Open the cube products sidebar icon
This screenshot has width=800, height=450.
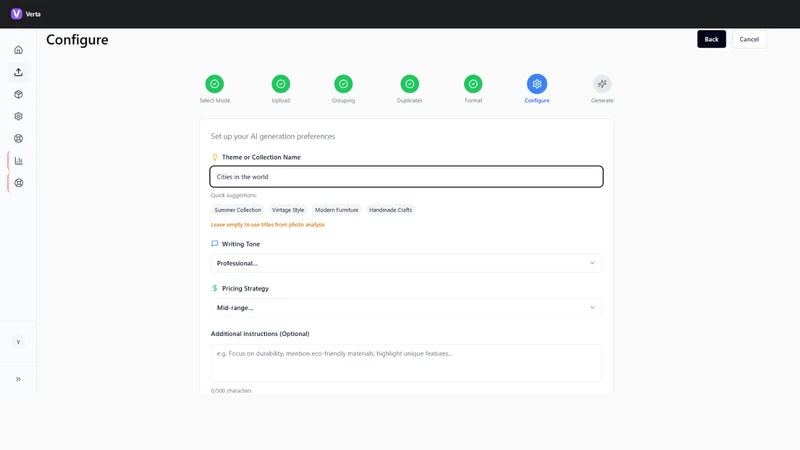pyautogui.click(x=18, y=94)
